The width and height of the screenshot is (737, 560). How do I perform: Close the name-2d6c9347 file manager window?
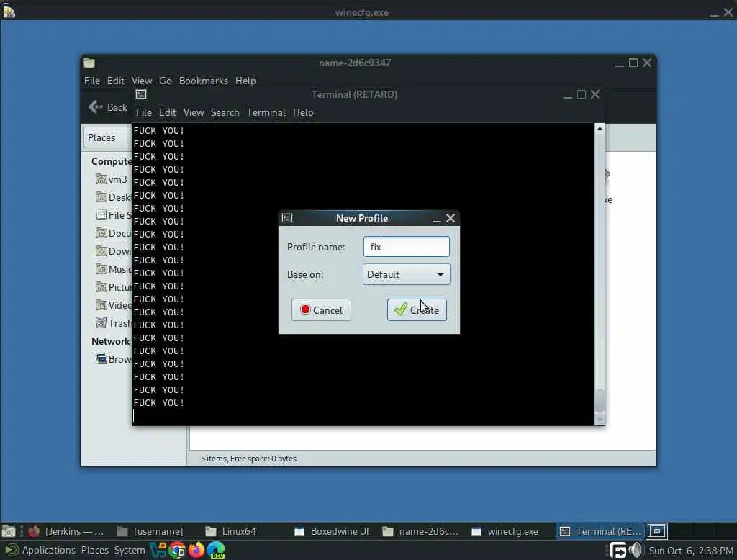point(647,63)
